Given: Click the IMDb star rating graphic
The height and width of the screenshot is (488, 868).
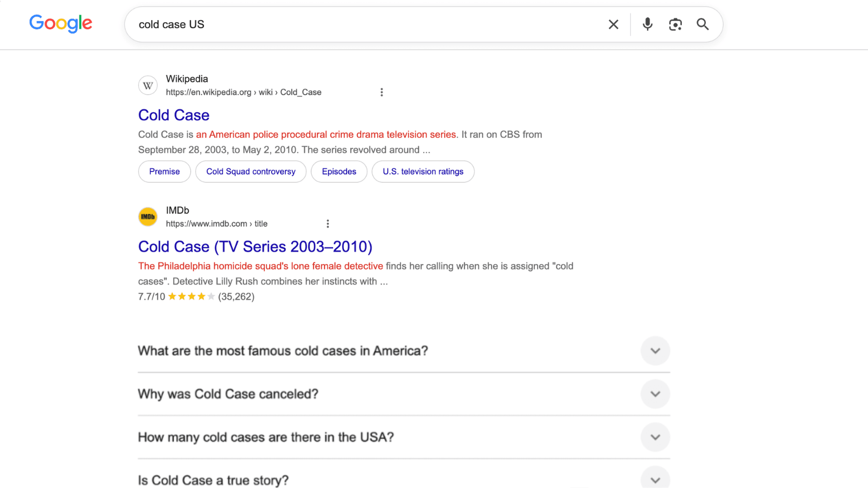Looking at the screenshot, I should (192, 297).
